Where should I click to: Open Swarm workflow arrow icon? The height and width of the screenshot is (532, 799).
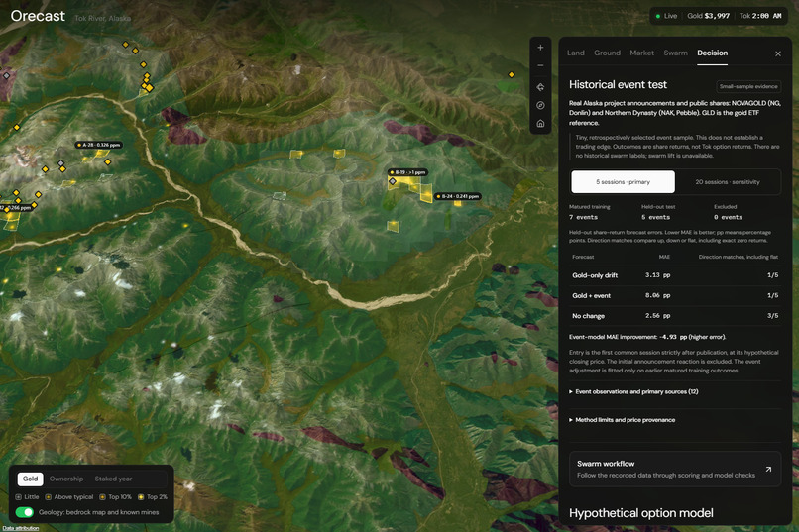pos(768,469)
